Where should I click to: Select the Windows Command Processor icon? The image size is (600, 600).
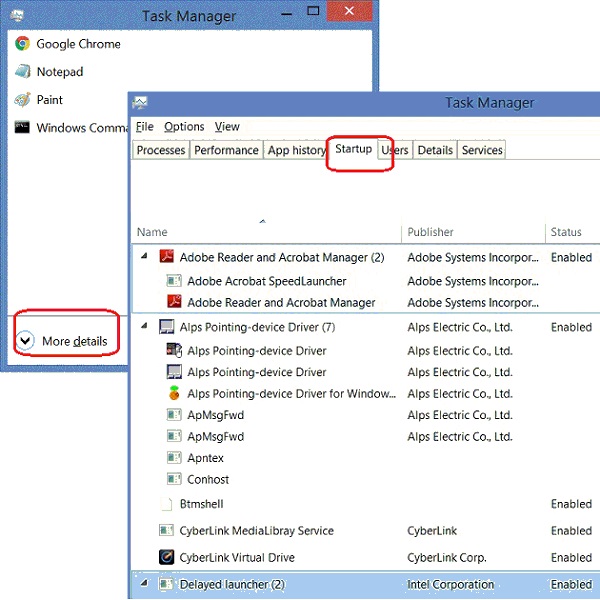(x=22, y=128)
